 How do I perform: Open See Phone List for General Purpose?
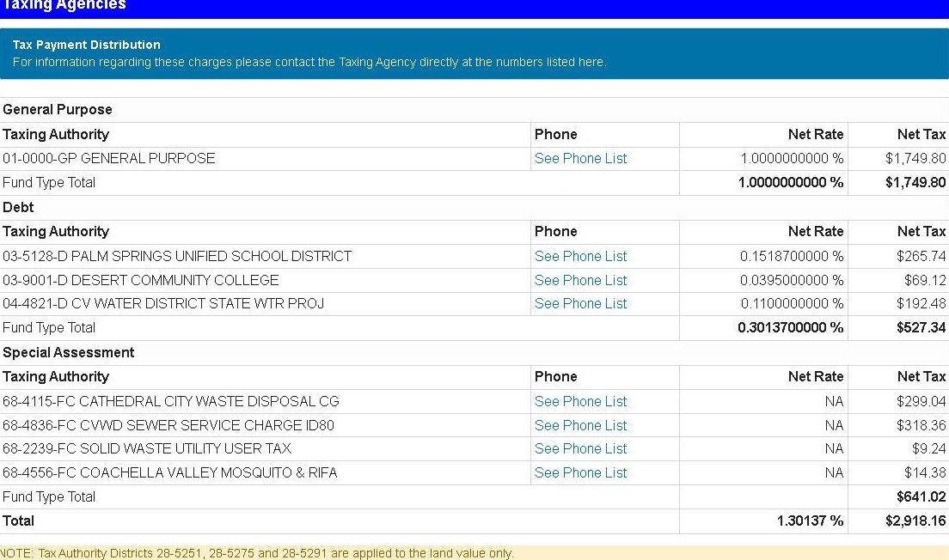click(x=580, y=158)
